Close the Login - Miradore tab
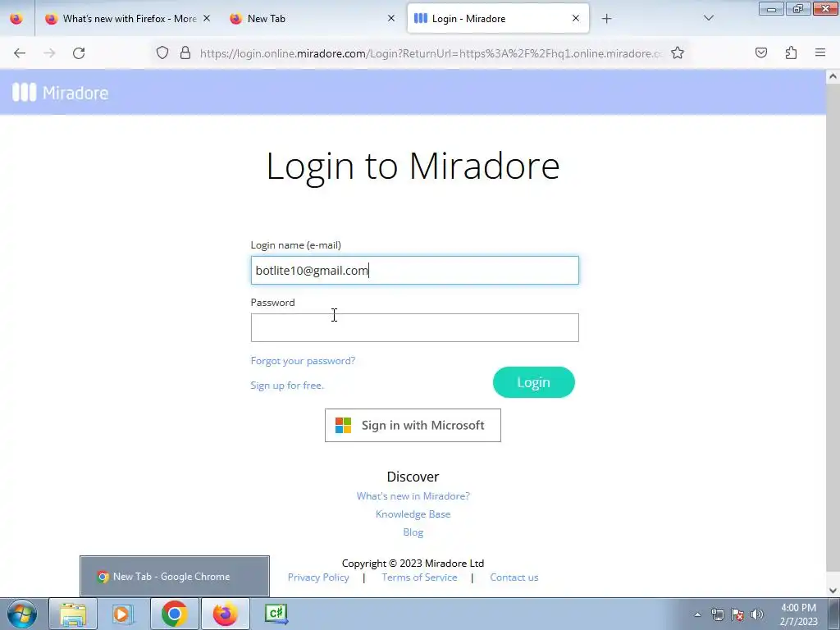The width and height of the screenshot is (840, 630). 576,18
